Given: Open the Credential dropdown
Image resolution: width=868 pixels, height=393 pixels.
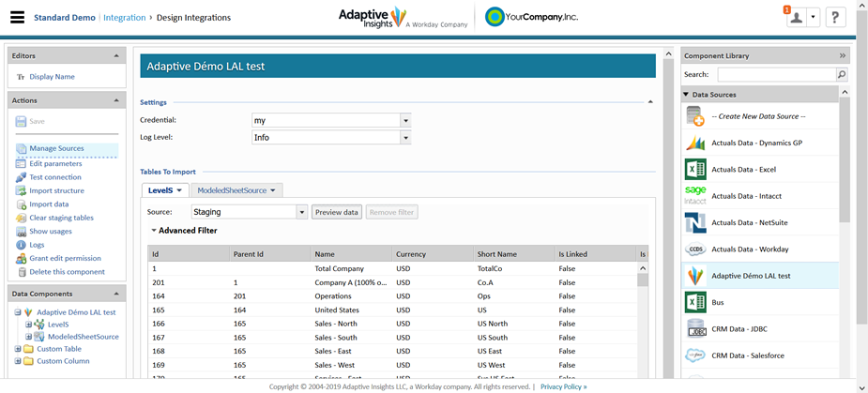Looking at the screenshot, I should (405, 120).
